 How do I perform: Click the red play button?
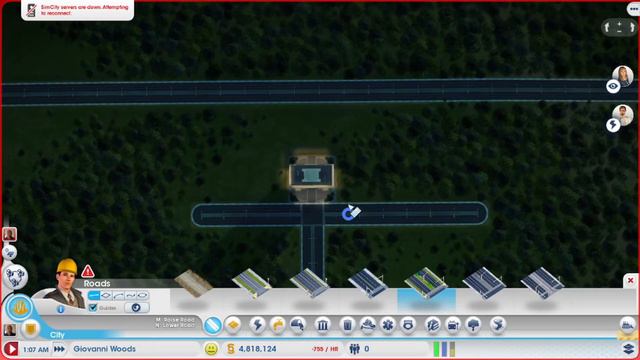pyautogui.click(x=11, y=349)
